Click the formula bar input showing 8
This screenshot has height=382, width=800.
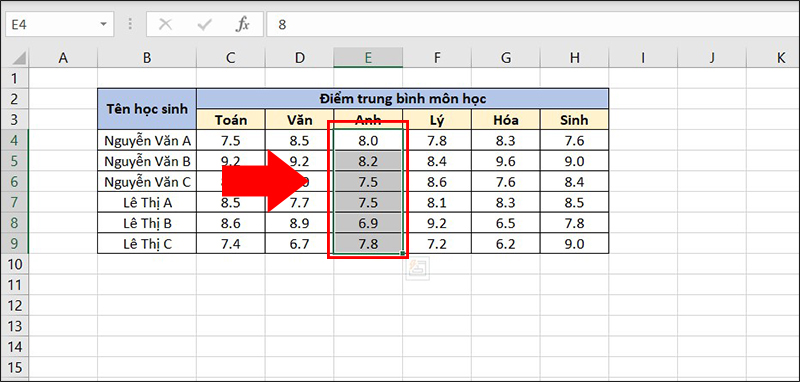pyautogui.click(x=531, y=24)
